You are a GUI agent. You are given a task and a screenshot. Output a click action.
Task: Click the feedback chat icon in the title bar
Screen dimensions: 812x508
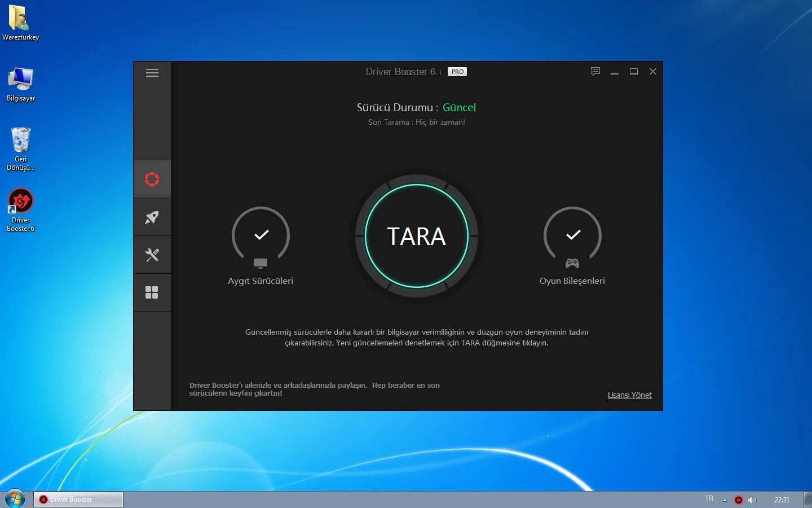click(x=595, y=72)
